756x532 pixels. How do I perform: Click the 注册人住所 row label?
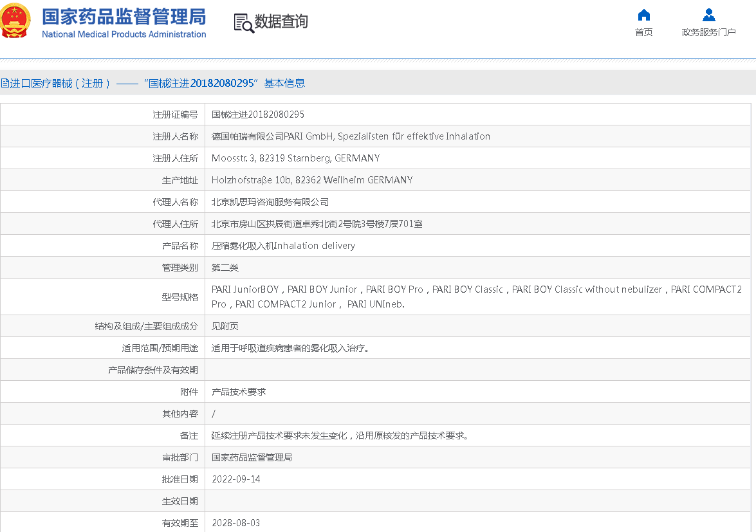pyautogui.click(x=176, y=158)
